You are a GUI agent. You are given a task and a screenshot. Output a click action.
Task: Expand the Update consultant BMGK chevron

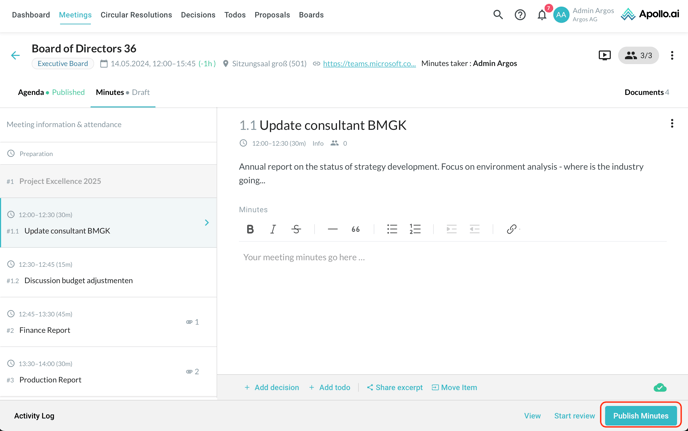pyautogui.click(x=207, y=223)
